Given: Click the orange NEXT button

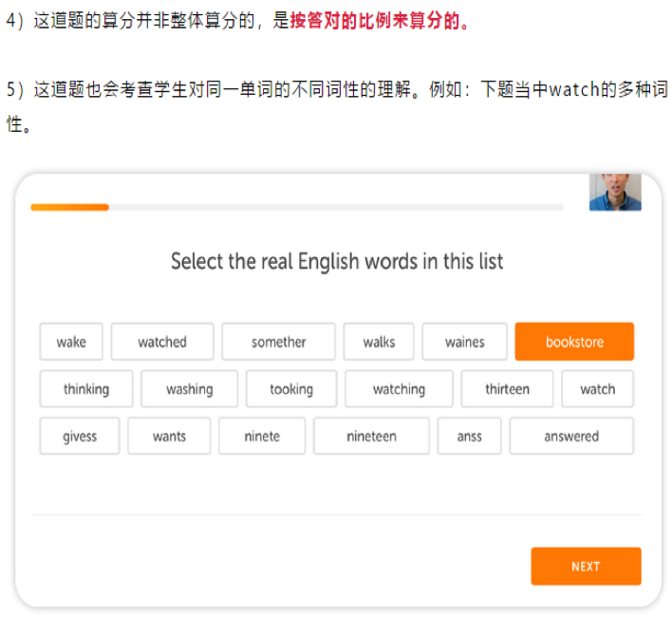Looking at the screenshot, I should 586,566.
